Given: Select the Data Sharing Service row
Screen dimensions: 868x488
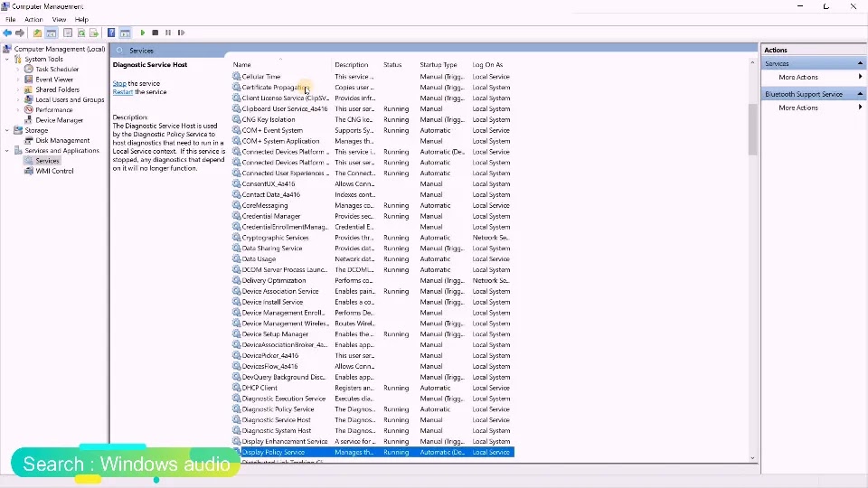Looking at the screenshot, I should tap(373, 249).
